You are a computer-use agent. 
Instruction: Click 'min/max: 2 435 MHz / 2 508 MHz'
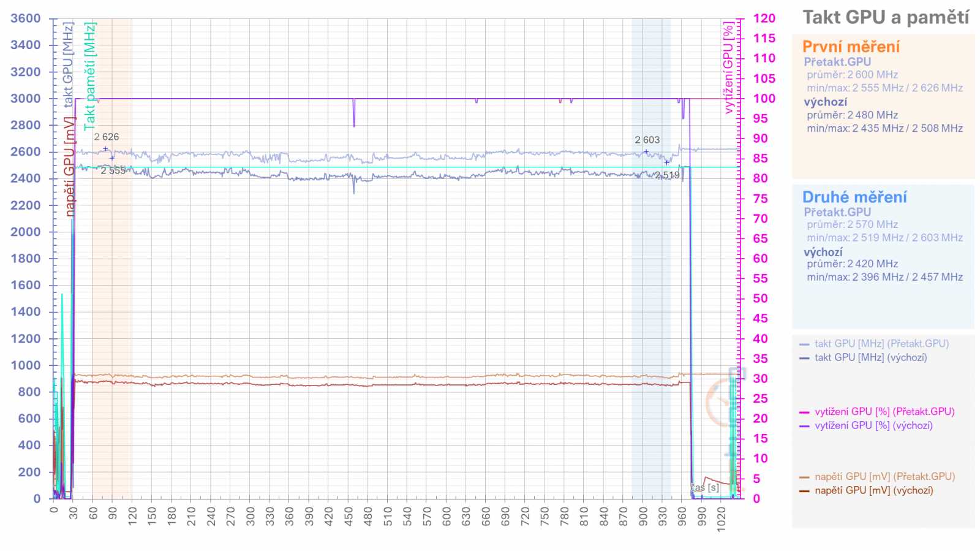coord(885,129)
